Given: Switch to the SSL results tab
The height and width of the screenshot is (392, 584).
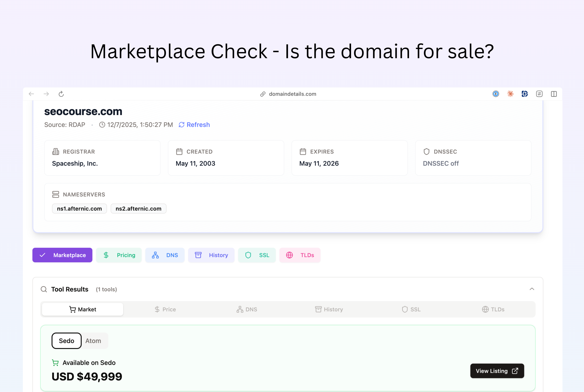Looking at the screenshot, I should [x=411, y=309].
